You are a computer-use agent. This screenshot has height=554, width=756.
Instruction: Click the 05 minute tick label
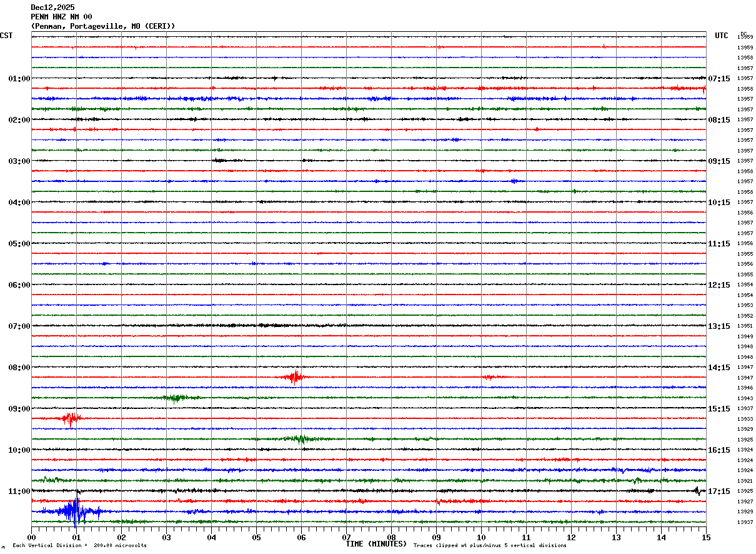click(256, 537)
